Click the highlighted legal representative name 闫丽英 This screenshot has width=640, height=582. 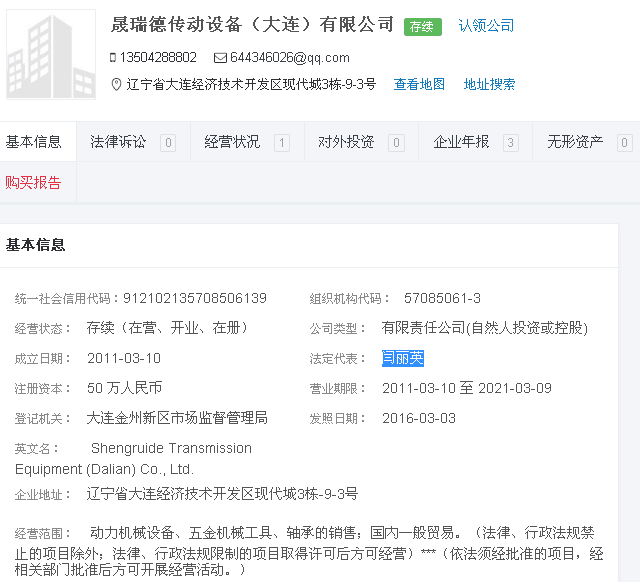pos(403,358)
